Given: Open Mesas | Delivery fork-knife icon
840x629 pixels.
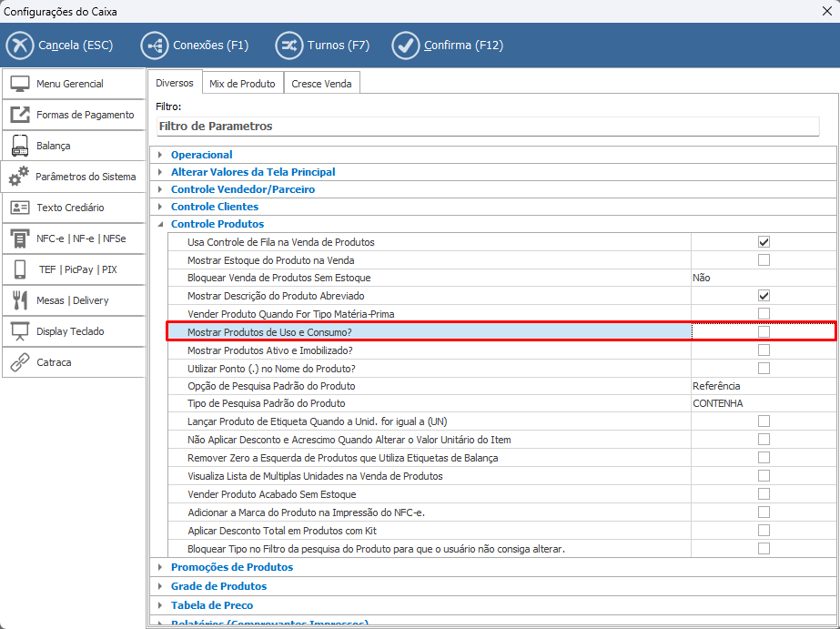Looking at the screenshot, I should coord(21,300).
